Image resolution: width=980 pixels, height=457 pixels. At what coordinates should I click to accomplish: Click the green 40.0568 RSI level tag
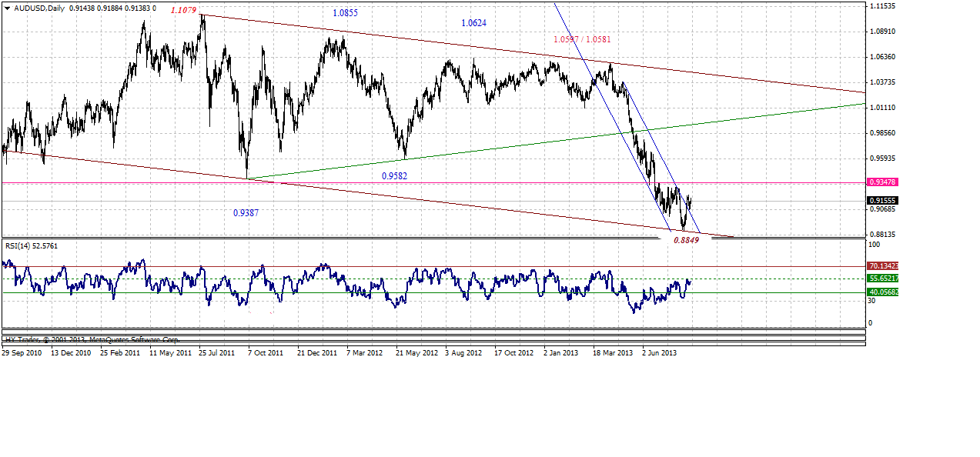[x=883, y=292]
